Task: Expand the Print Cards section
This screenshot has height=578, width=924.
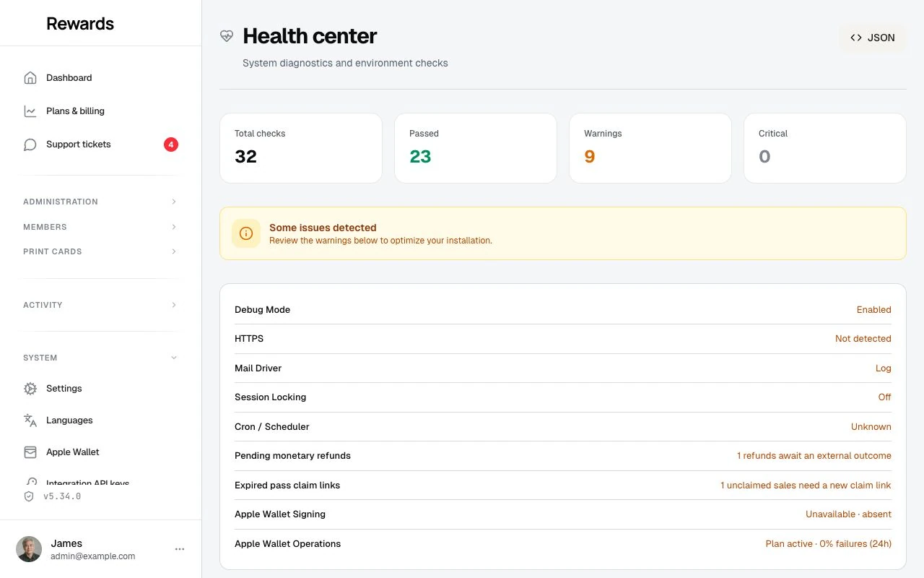Action: click(x=100, y=251)
